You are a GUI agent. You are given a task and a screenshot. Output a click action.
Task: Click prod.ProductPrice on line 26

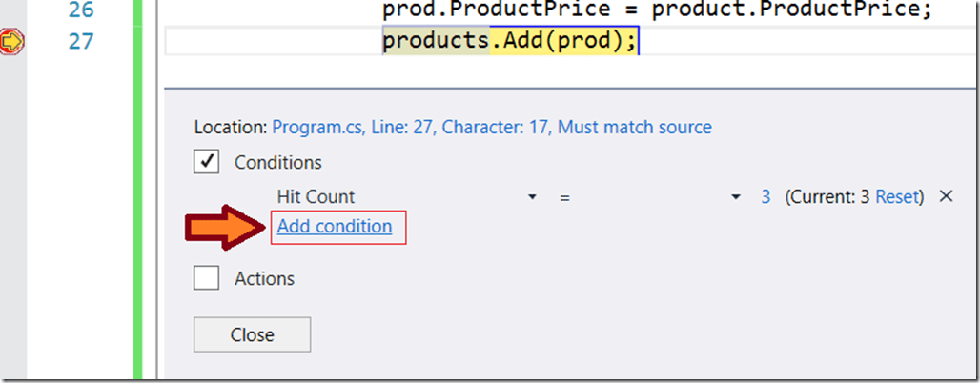tap(496, 11)
